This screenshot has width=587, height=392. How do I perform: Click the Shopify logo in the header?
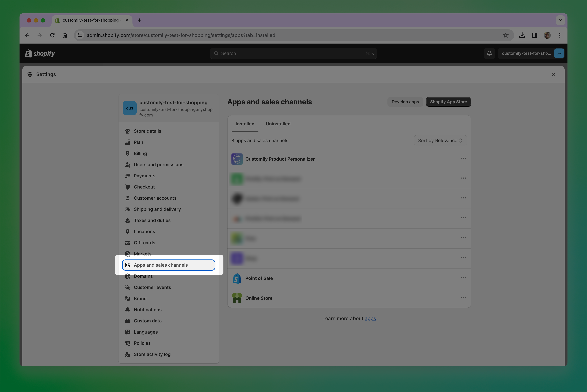[x=40, y=53]
